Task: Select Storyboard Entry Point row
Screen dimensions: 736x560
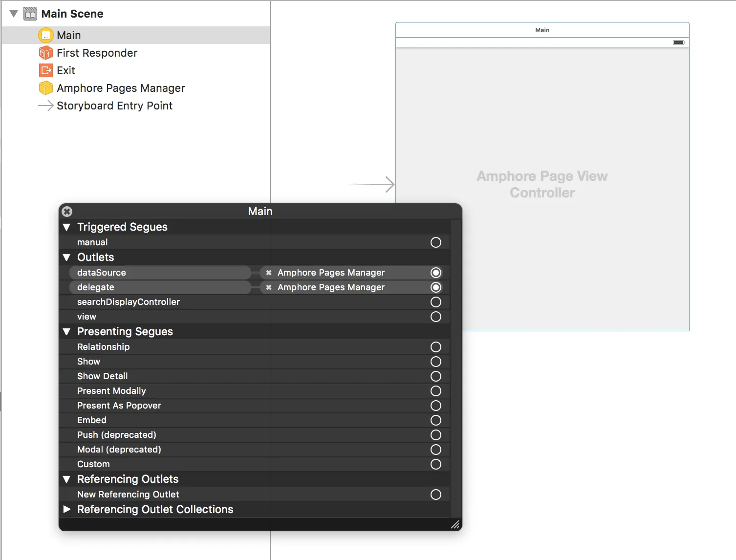Action: (136, 106)
